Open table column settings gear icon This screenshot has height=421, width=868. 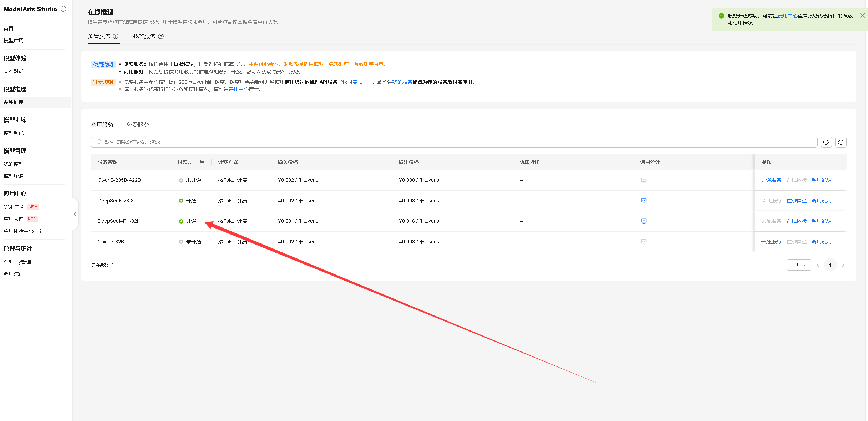click(841, 142)
